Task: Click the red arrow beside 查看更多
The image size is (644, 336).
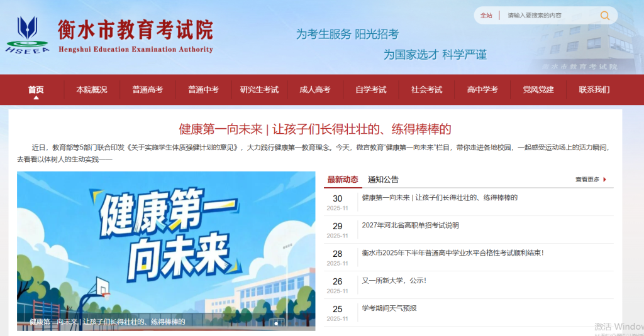Action: coord(604,180)
